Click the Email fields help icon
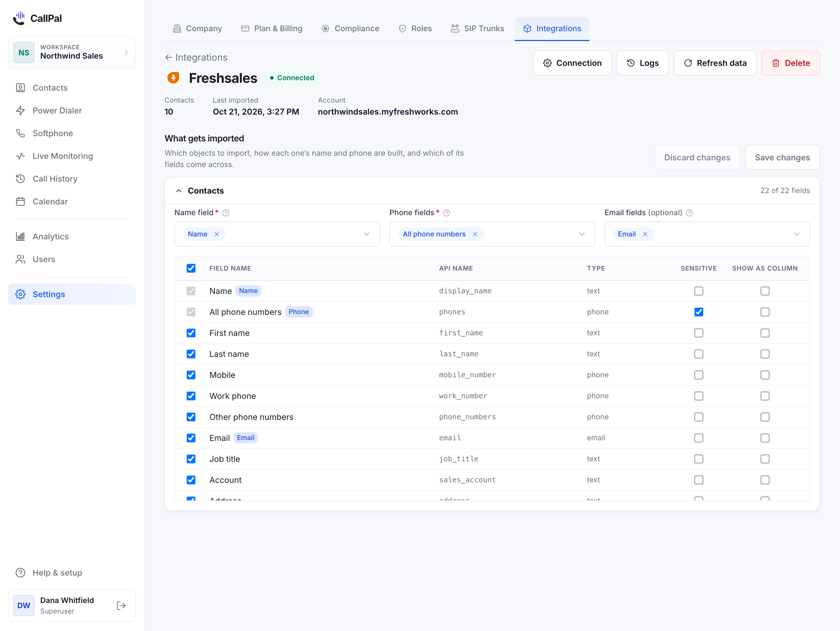This screenshot has width=840, height=631. click(x=689, y=213)
